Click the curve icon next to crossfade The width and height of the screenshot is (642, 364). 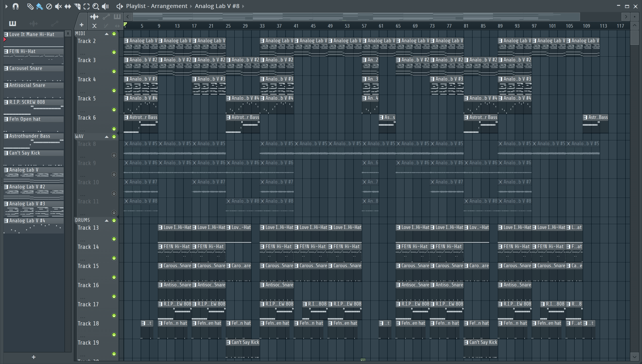106,25
